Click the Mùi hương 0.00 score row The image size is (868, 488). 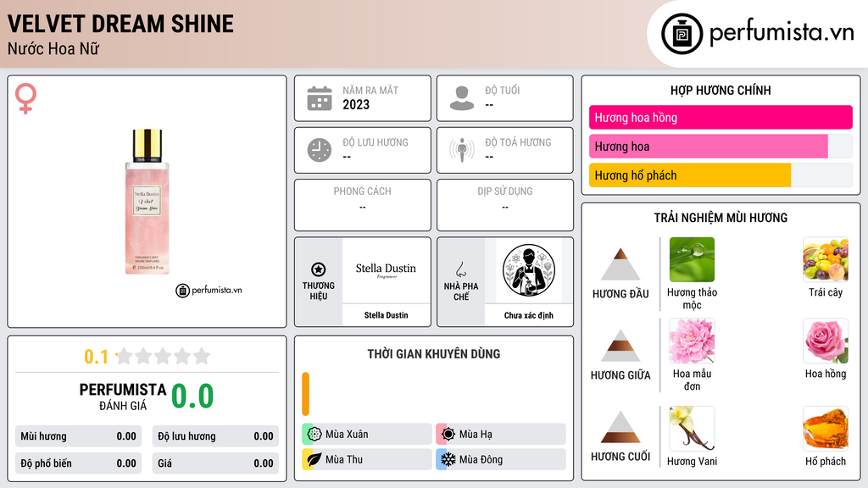78,436
